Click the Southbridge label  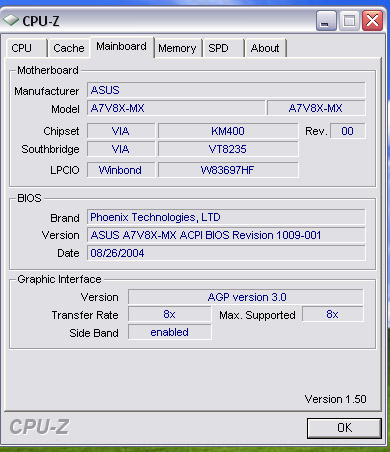pos(50,149)
